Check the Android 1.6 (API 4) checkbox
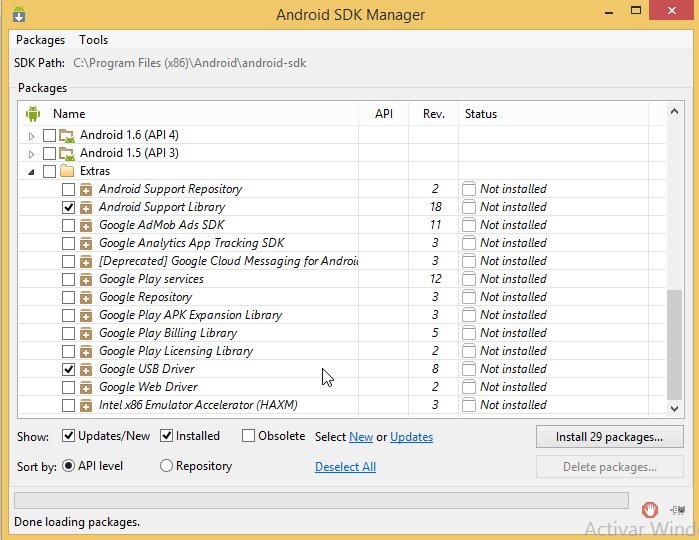 [x=49, y=135]
